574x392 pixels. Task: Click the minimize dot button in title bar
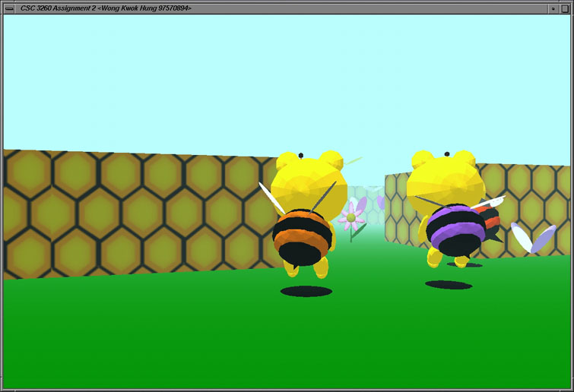553,8
